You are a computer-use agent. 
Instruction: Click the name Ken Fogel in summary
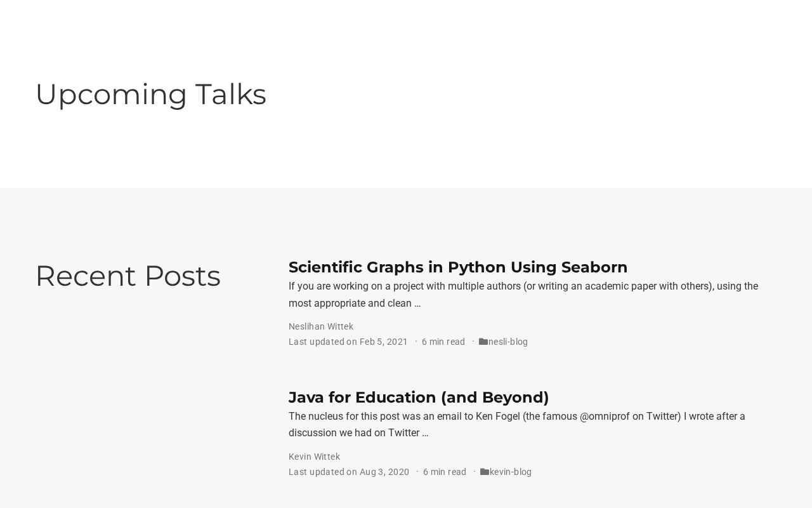pos(497,417)
